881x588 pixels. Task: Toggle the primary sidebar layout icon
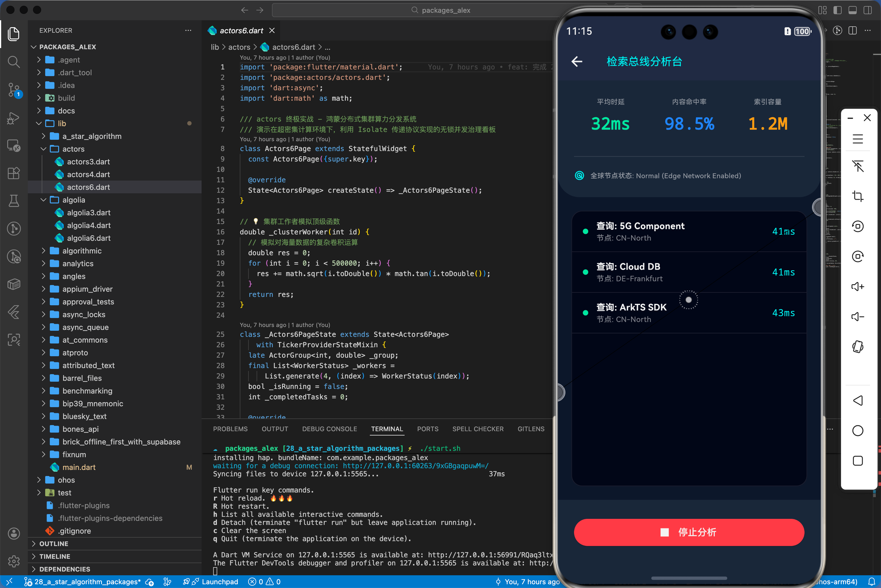click(x=837, y=10)
